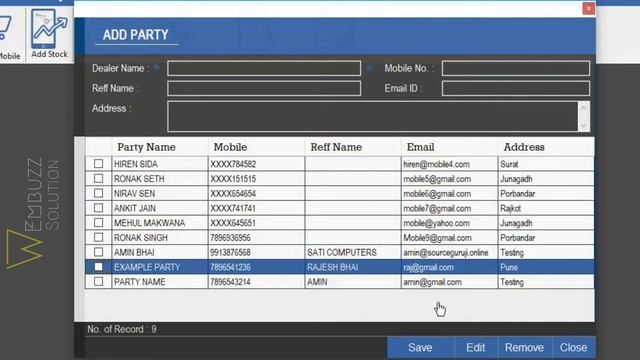The image size is (640, 360).
Task: Focus the Mobile No. input field
Action: (516, 68)
